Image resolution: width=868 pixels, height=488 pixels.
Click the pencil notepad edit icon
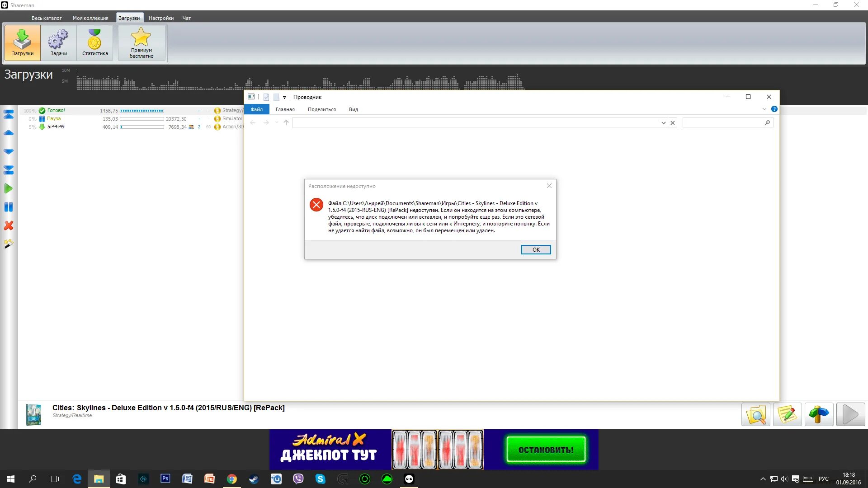point(787,414)
